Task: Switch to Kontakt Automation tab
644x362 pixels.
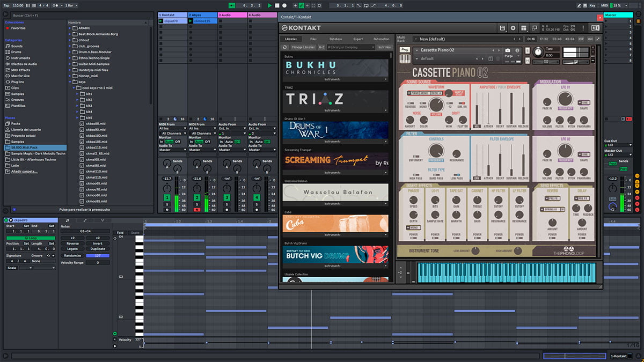Action: [x=381, y=39]
